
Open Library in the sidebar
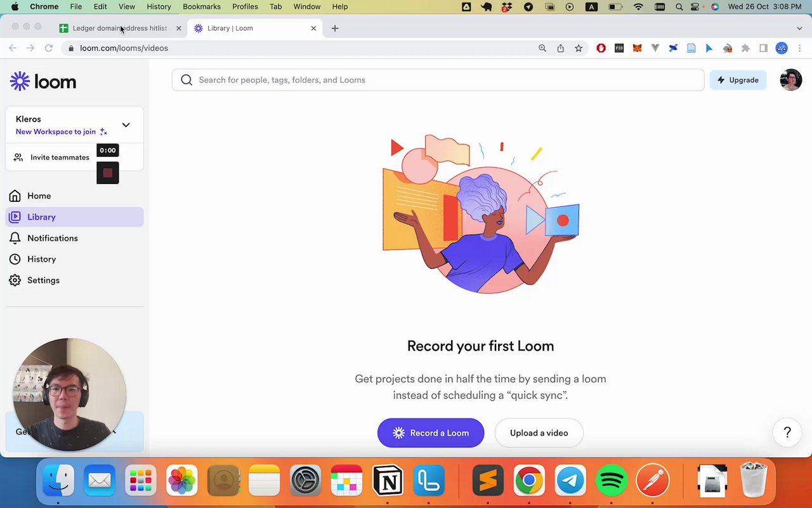[x=75, y=217]
